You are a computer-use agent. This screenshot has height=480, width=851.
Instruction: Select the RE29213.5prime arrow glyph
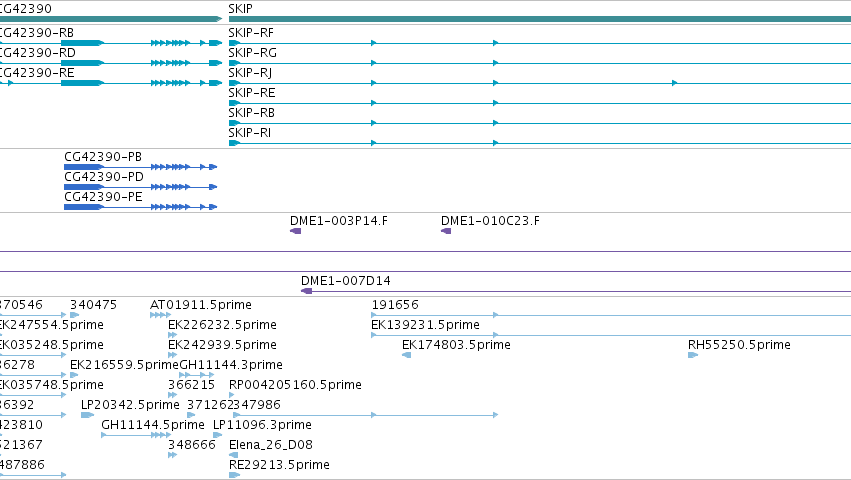pyautogui.click(x=234, y=475)
